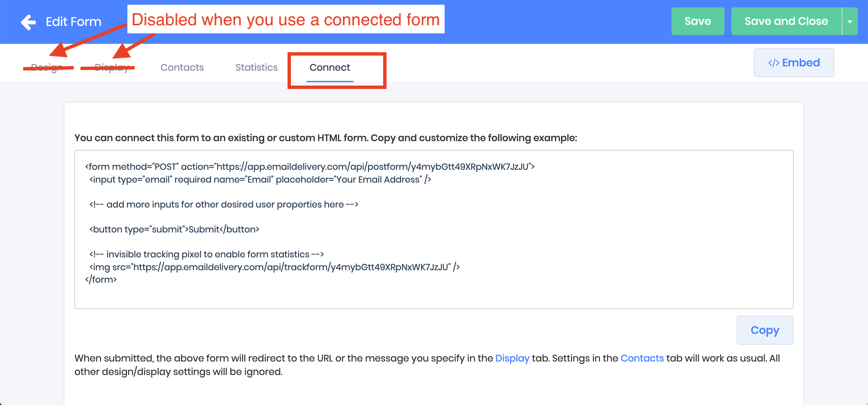Select the Connect tab

point(330,67)
